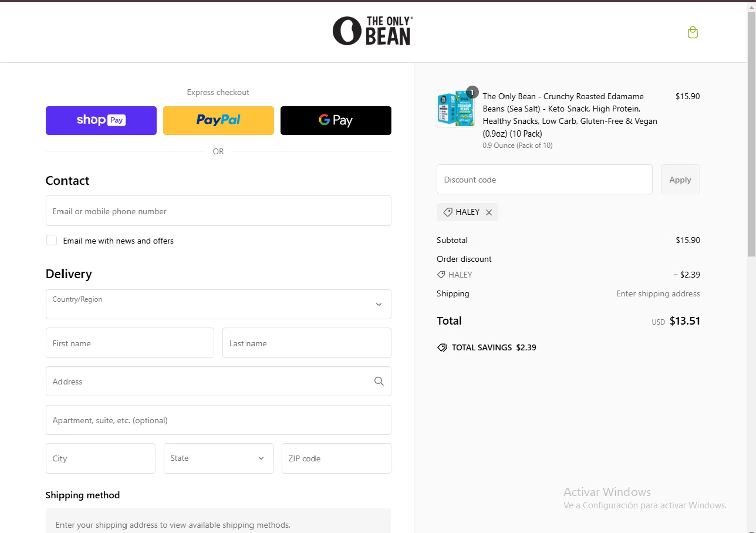This screenshot has height=533, width=756.
Task: Focus the Address field
Action: pyautogui.click(x=218, y=381)
